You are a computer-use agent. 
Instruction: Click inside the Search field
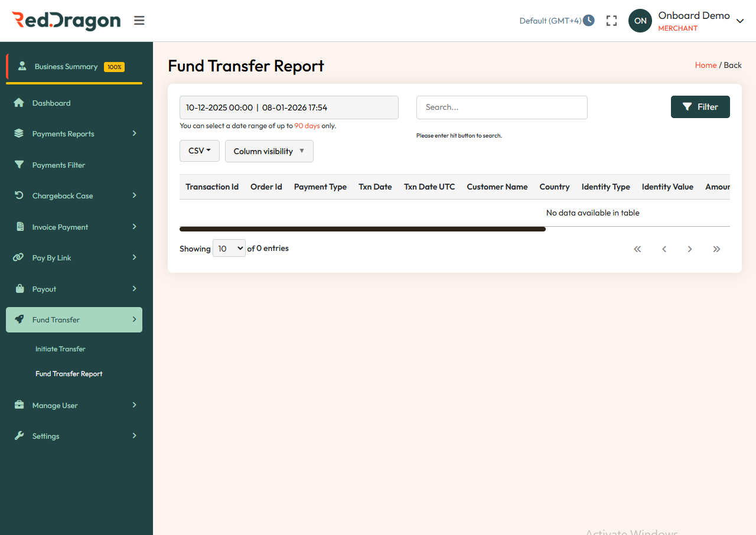coord(501,107)
